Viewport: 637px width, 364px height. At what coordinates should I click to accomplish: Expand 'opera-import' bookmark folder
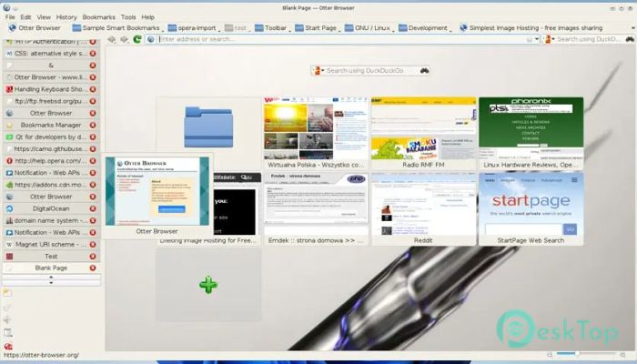tap(193, 28)
